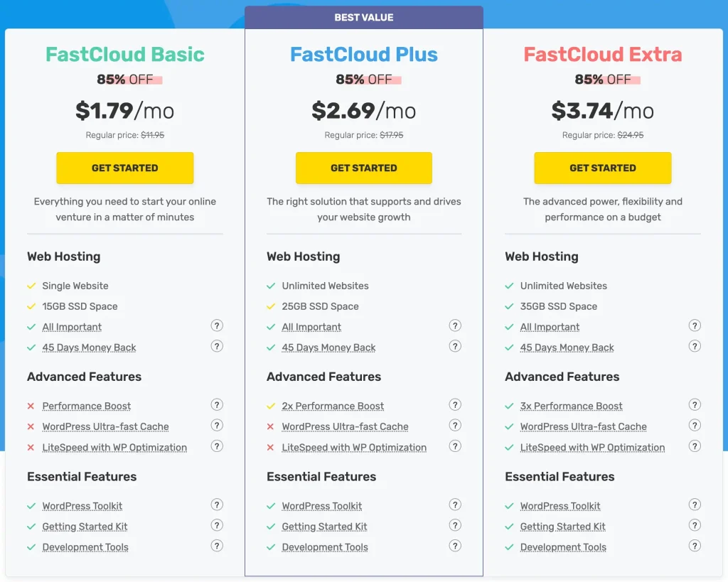Open the 2x Performance Boost link
Viewport: 728px width, 582px height.
333,406
